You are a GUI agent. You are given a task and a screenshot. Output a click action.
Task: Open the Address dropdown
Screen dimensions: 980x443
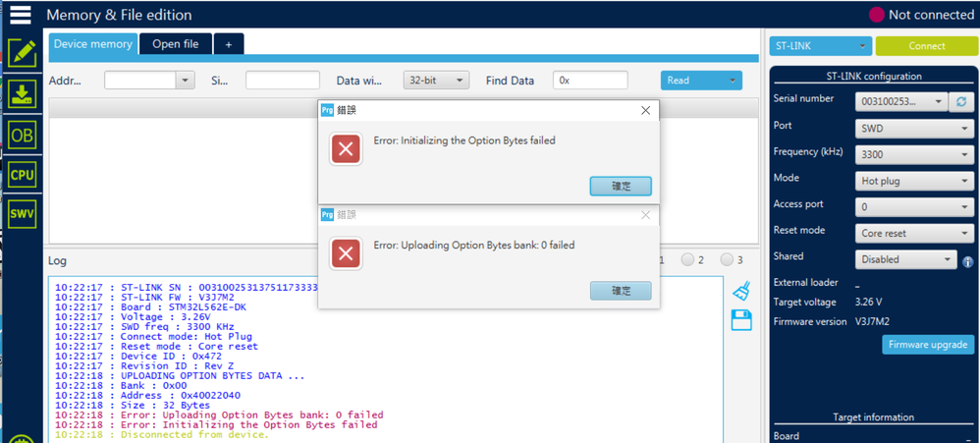tap(186, 80)
